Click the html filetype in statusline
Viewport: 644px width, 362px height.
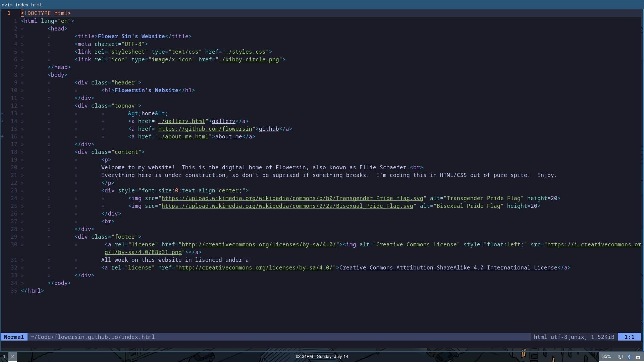point(540,337)
